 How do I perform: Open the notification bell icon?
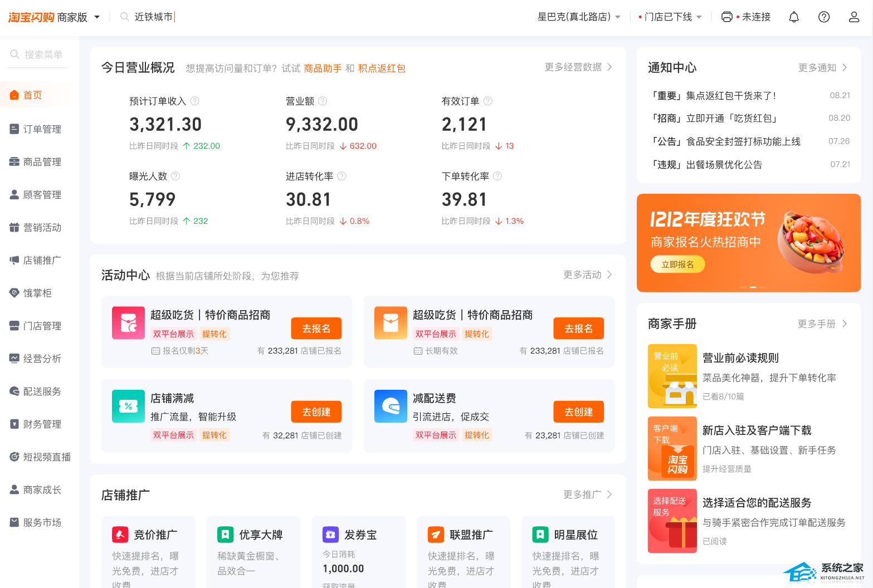794,17
